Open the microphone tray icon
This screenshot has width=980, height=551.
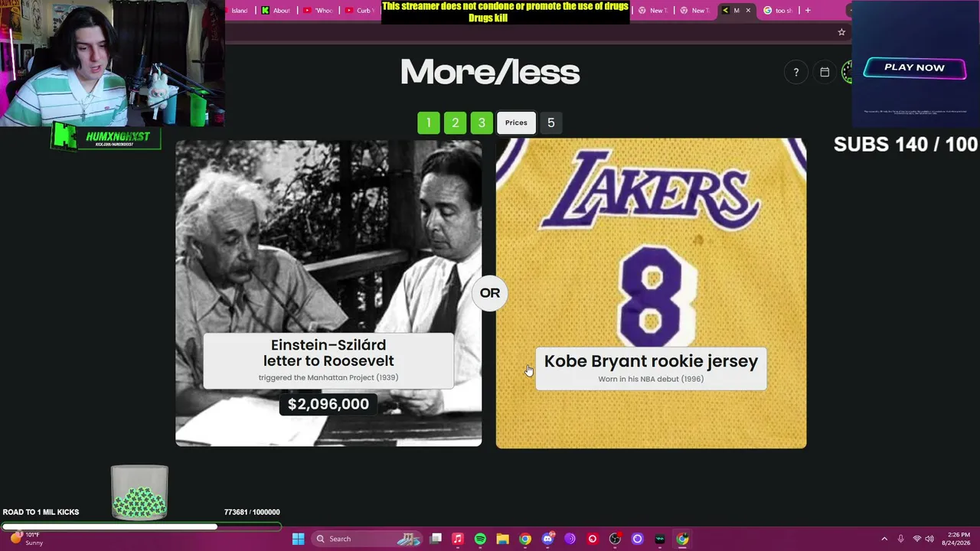pyautogui.click(x=900, y=539)
